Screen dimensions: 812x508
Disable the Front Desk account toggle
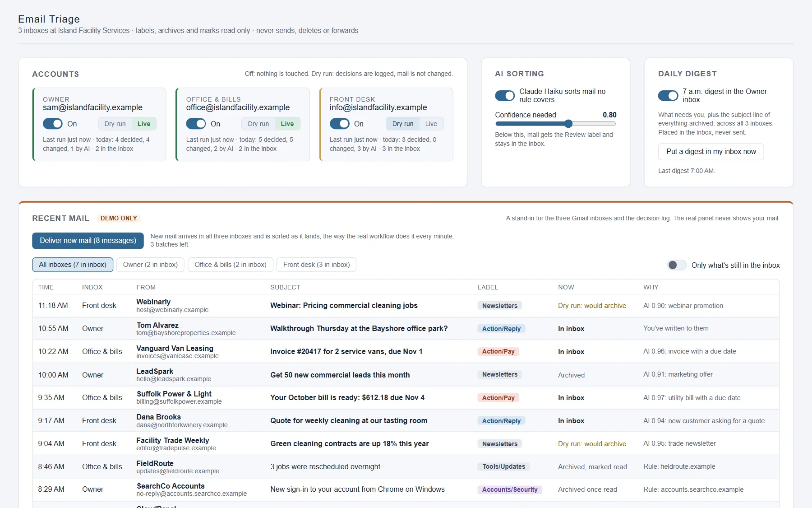pyautogui.click(x=339, y=124)
